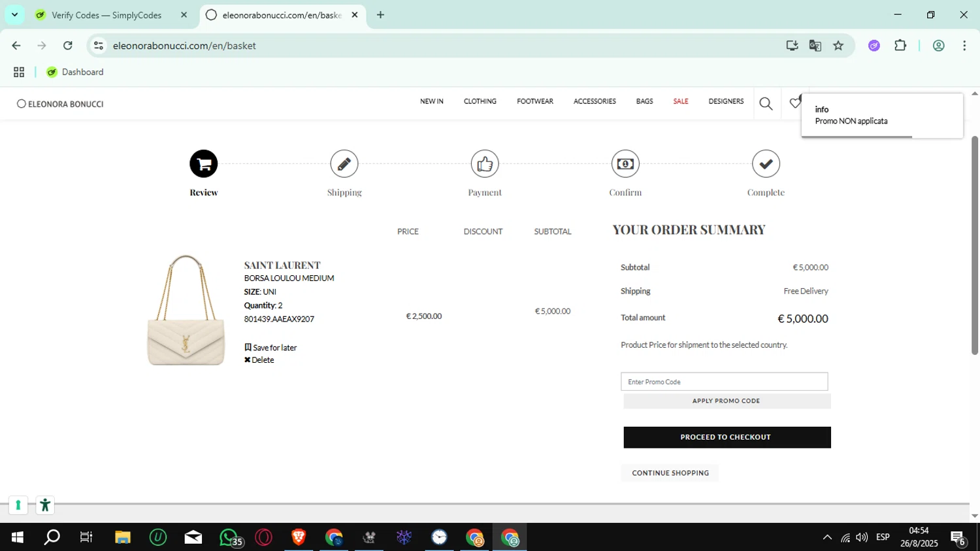Viewport: 980px width, 551px height.
Task: Open the ACCESSORIES menu
Action: 595,101
